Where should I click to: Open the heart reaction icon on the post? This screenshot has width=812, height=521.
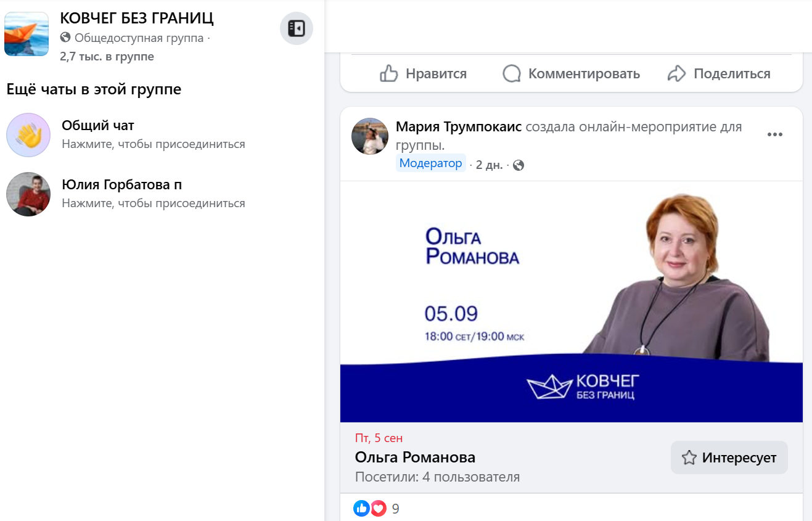click(x=378, y=508)
